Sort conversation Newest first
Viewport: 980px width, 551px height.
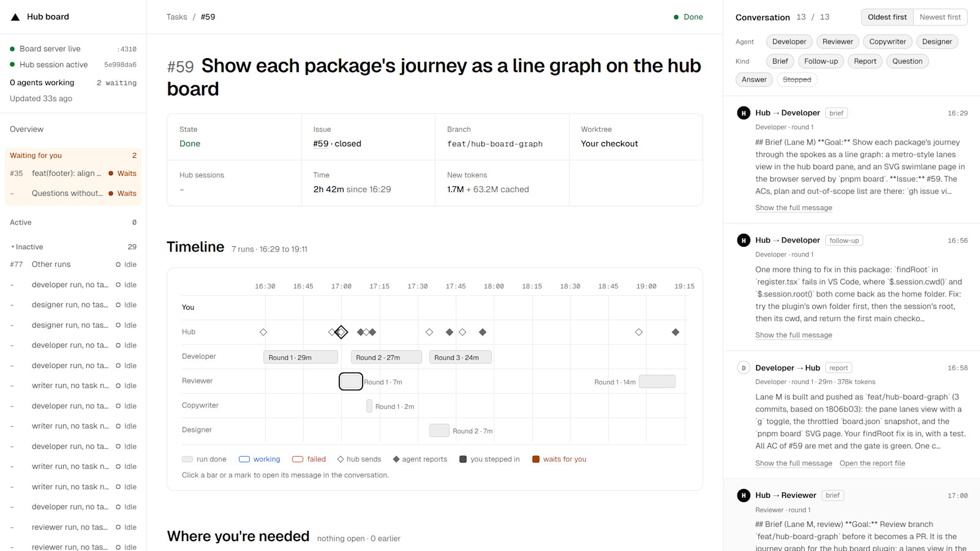pos(940,17)
